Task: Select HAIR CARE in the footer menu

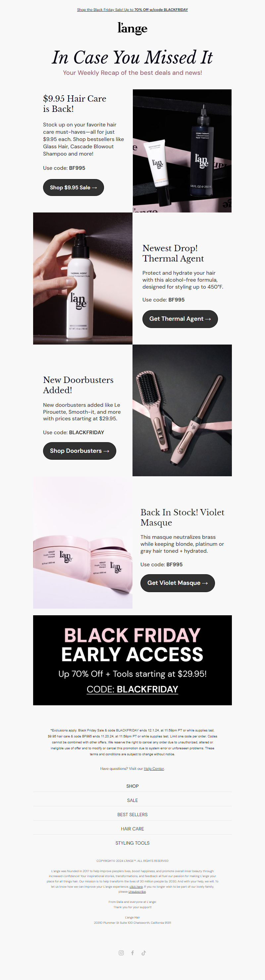Action: [x=132, y=829]
